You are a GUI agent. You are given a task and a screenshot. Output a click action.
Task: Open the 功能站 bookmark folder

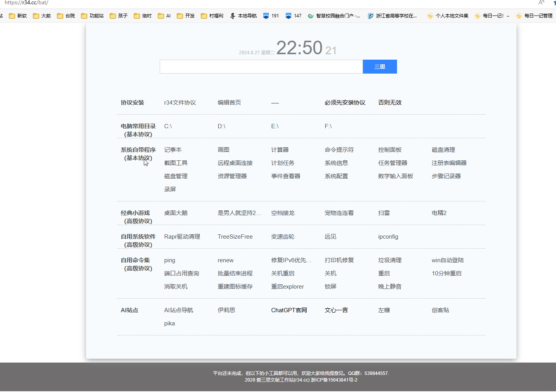point(92,16)
